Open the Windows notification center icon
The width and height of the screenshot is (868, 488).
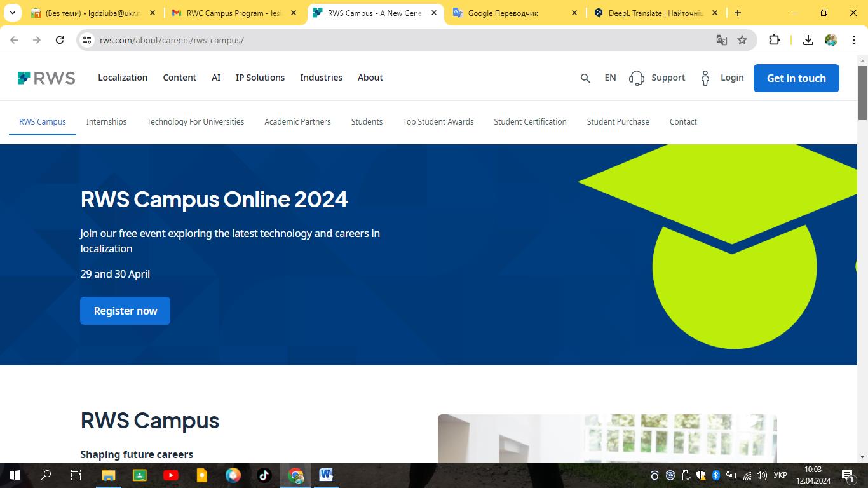pos(848,475)
